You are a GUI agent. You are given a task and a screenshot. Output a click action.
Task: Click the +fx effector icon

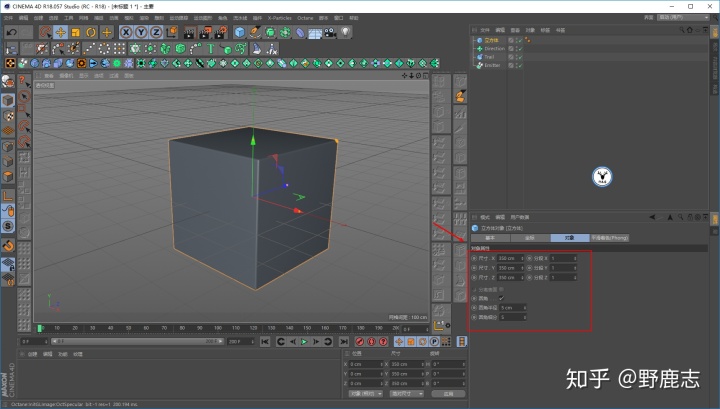point(272,48)
